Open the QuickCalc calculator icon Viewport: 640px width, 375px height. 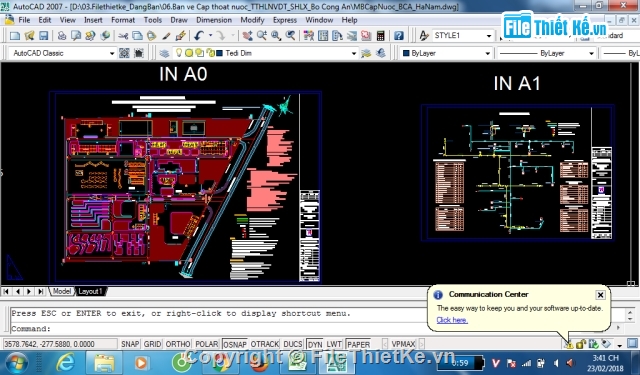380,36
